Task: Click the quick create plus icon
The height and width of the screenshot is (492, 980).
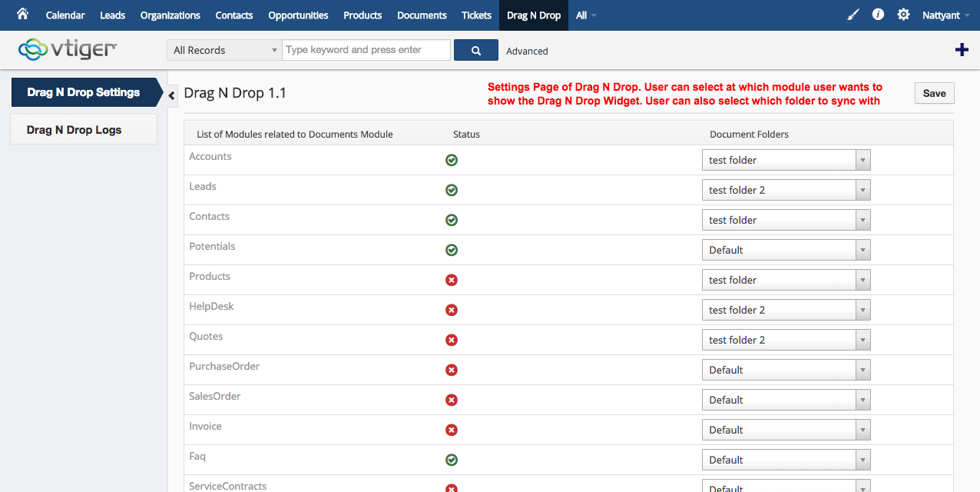Action: pyautogui.click(x=962, y=50)
